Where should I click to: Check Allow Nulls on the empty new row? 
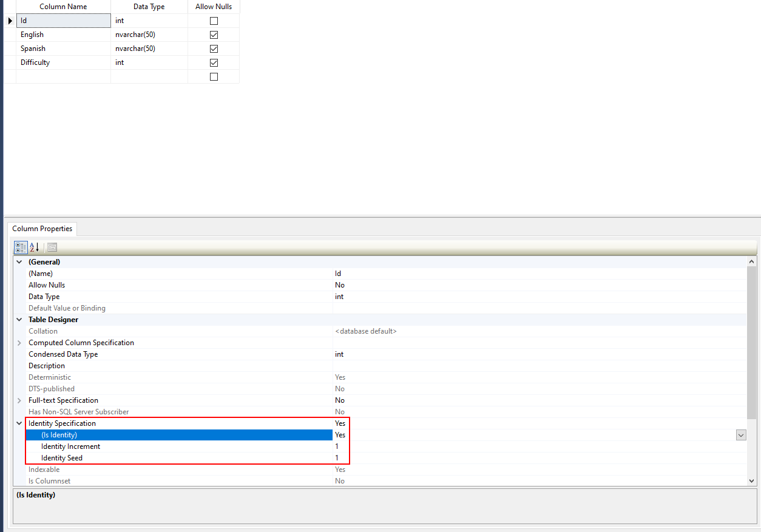[213, 76]
